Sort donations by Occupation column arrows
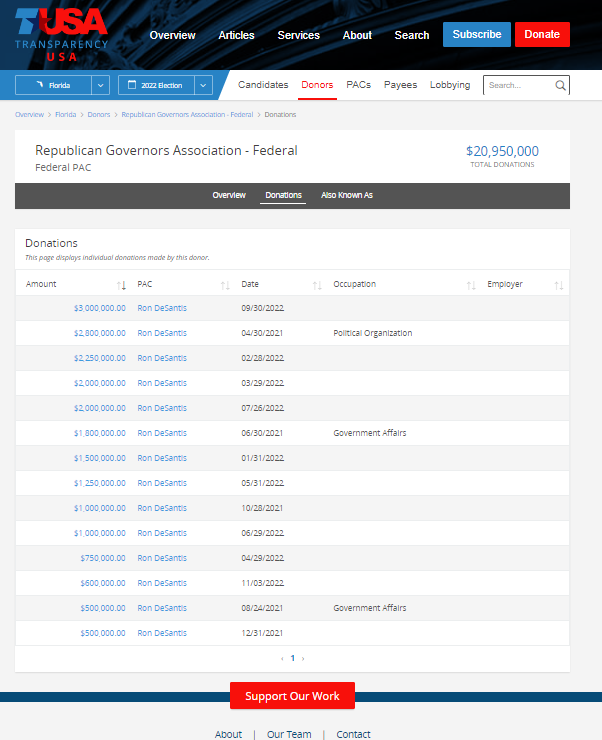The image size is (602, 740). [471, 285]
